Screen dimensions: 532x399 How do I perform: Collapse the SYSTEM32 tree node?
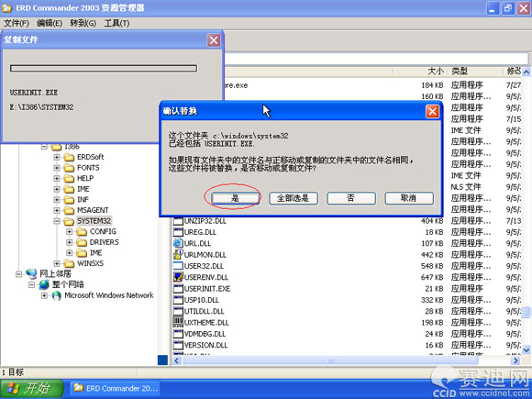57,221
